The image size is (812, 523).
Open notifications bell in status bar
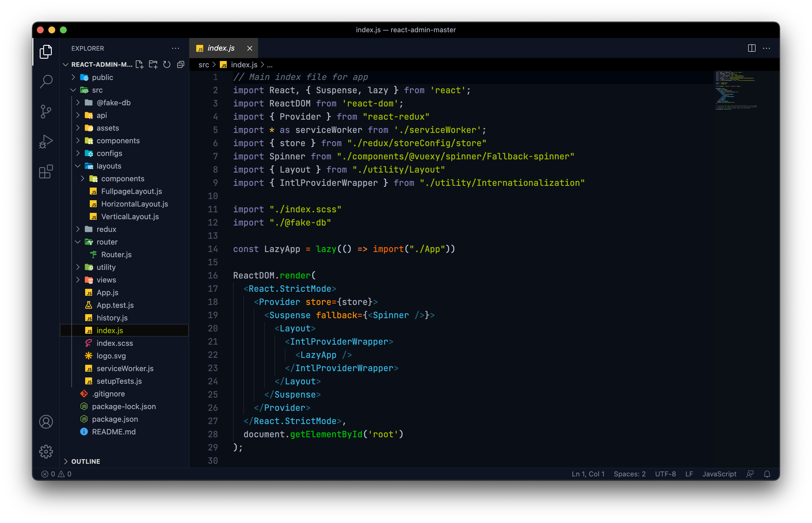pos(767,474)
